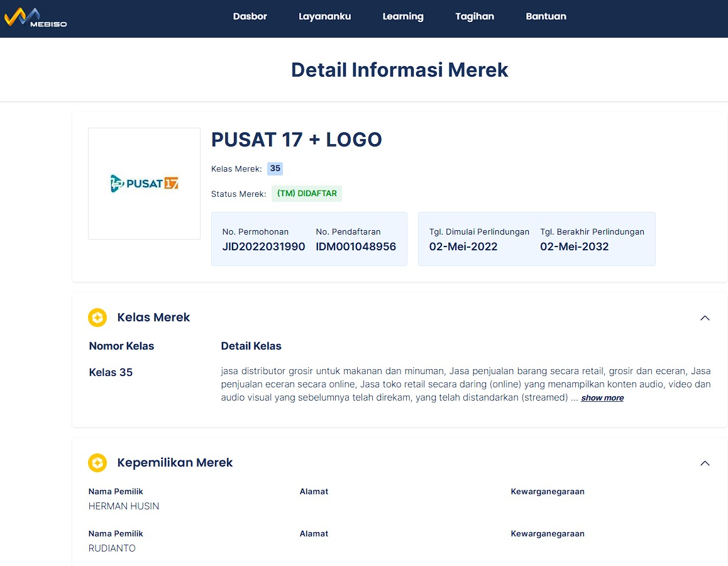Click Kewarganegaraan label in HERMAN HUSIN row
Screen dimensions: 728x566
548,491
